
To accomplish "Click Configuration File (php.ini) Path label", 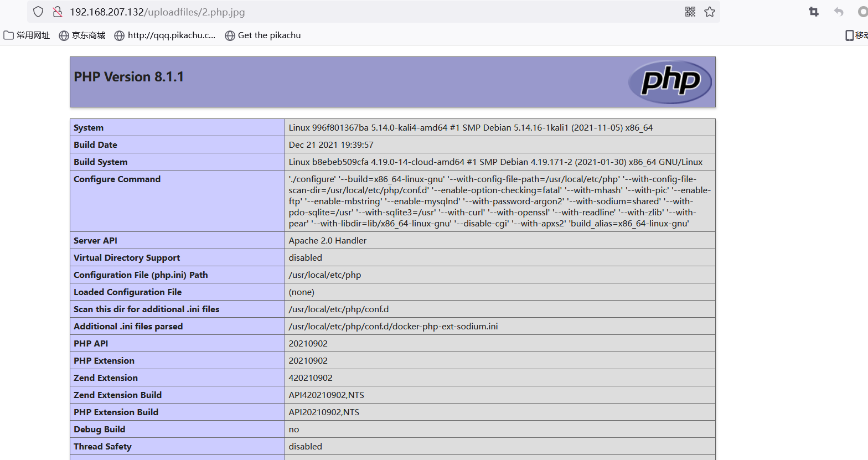I will 141,275.
